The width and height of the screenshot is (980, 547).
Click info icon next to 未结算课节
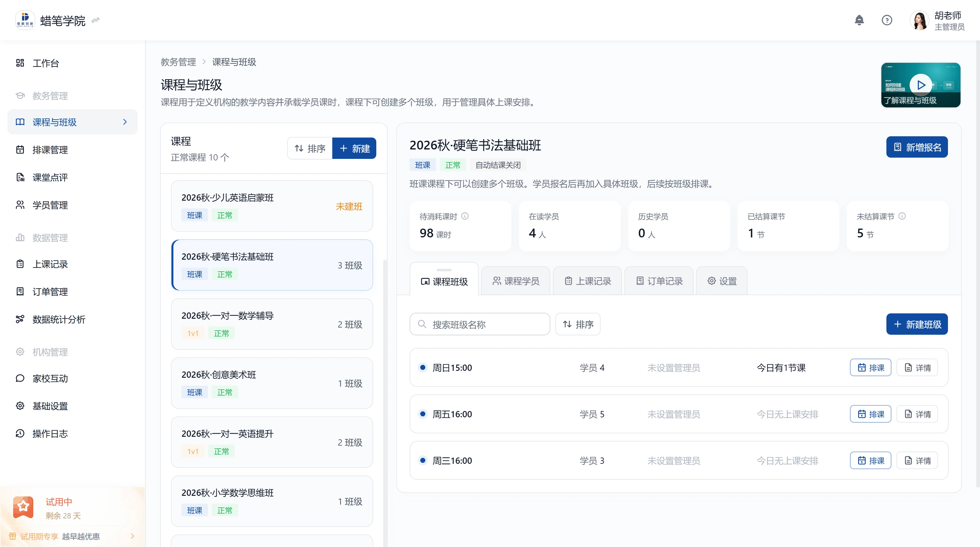point(902,216)
